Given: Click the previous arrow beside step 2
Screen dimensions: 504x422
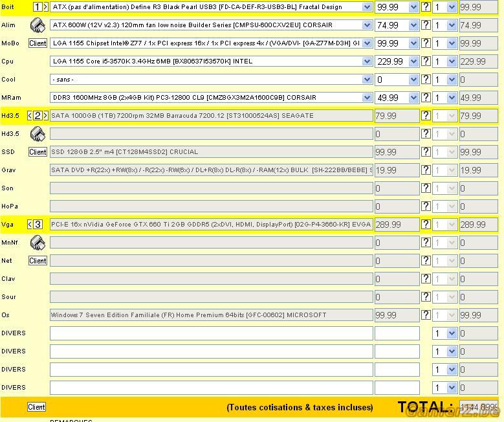Looking at the screenshot, I should (30, 115).
